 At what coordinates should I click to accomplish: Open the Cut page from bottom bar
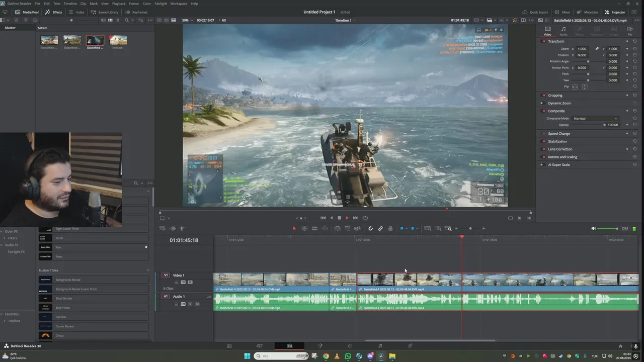click(x=260, y=346)
